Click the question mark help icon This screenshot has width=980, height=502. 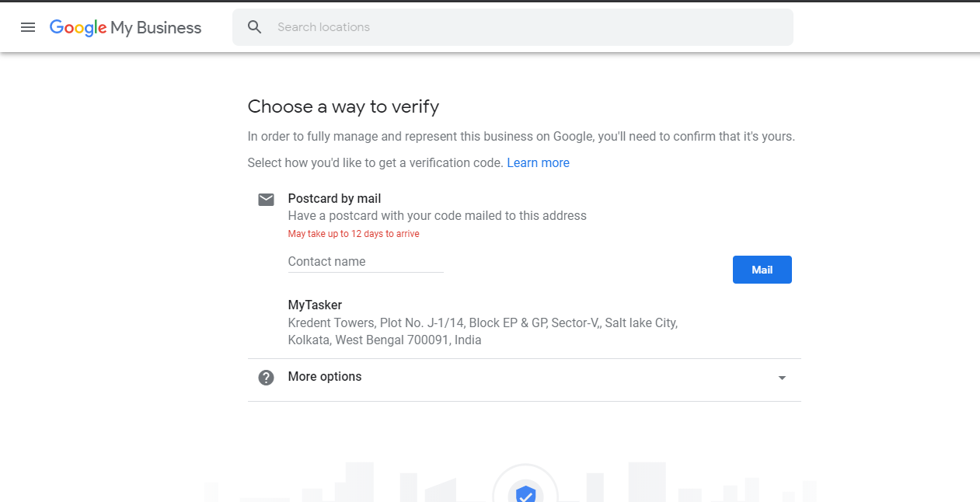(266, 378)
